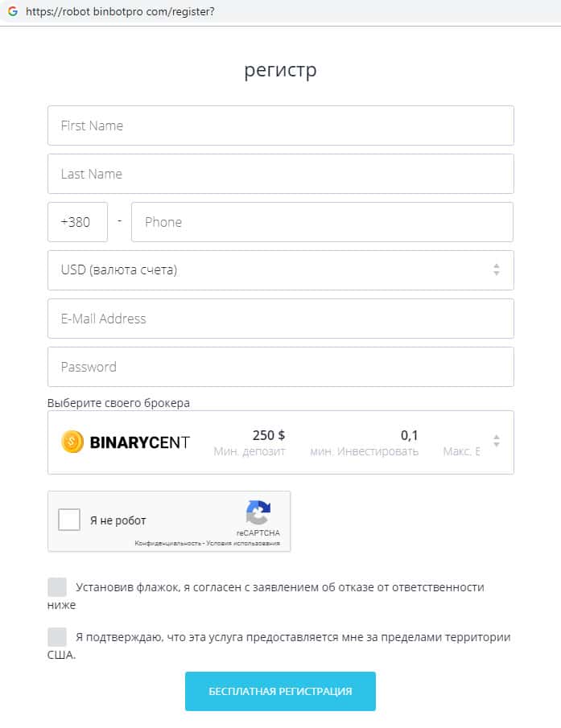
Task: Click the 250 $ minimum deposit value
Action: tap(269, 435)
